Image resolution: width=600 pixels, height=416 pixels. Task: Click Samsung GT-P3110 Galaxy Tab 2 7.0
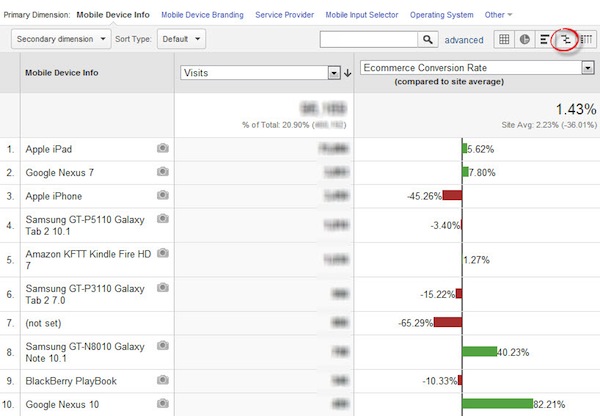tap(85, 294)
